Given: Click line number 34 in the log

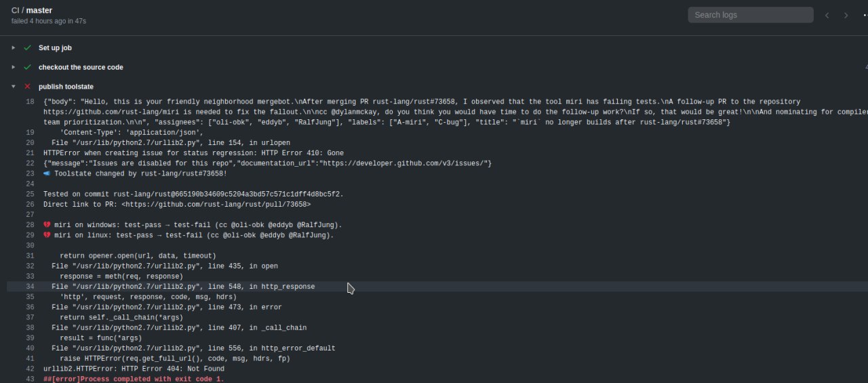Looking at the screenshot, I should (x=30, y=287).
